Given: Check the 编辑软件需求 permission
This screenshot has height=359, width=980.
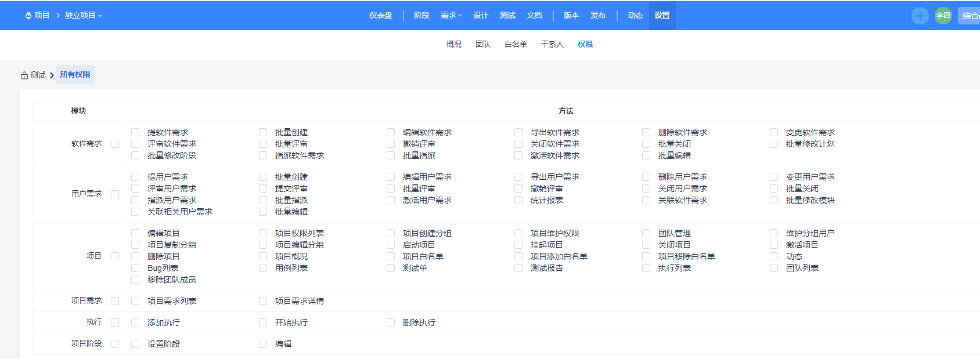Looking at the screenshot, I should (x=391, y=132).
